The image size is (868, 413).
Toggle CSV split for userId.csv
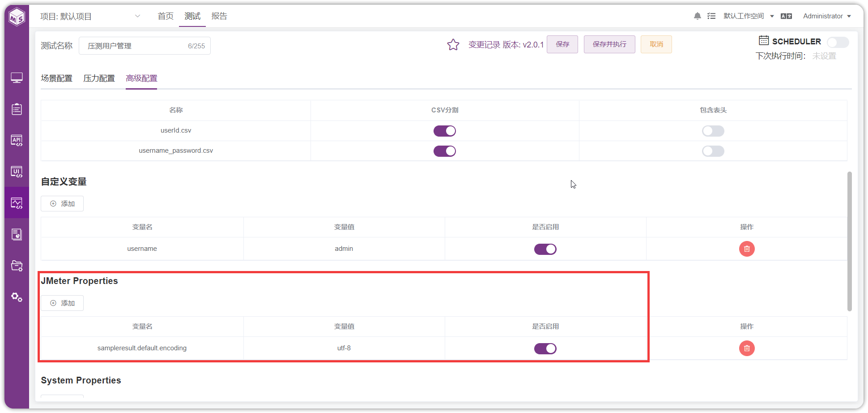click(445, 131)
